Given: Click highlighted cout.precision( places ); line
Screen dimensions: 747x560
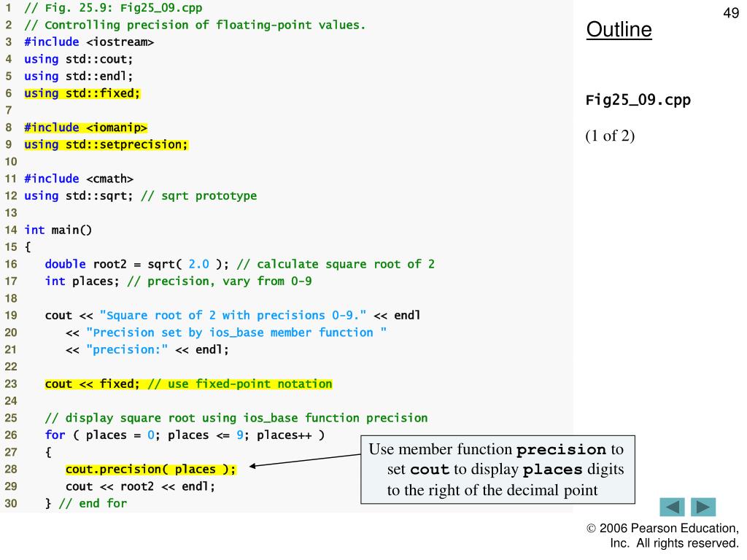Looking at the screenshot, I should tap(150, 470).
